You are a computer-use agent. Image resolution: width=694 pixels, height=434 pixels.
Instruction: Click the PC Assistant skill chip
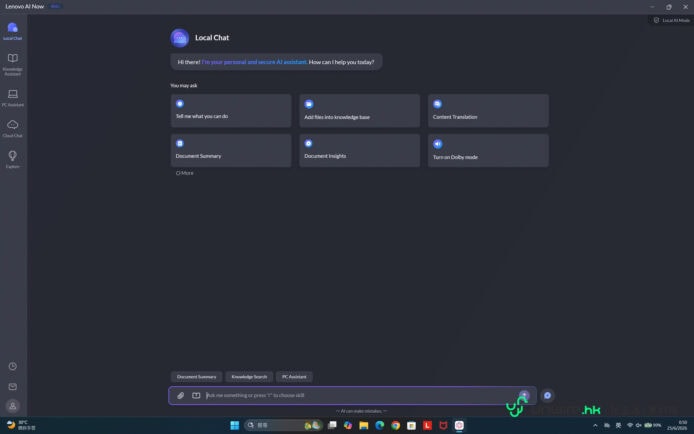[x=294, y=377]
